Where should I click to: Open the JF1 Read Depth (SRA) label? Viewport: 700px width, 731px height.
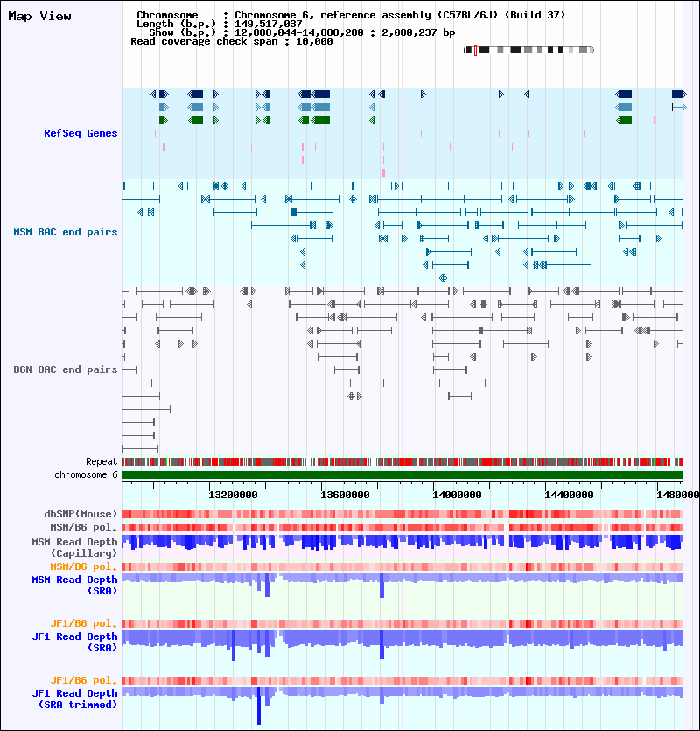click(x=74, y=642)
